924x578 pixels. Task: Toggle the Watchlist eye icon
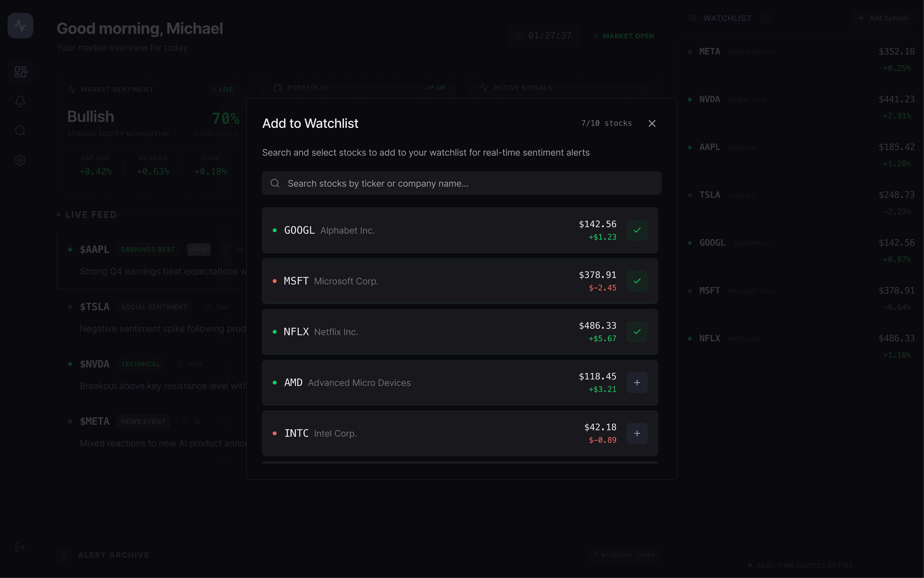coord(692,18)
